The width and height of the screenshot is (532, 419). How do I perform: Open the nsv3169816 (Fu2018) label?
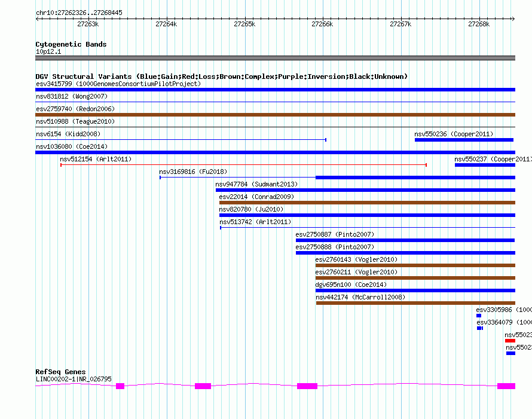(193, 172)
